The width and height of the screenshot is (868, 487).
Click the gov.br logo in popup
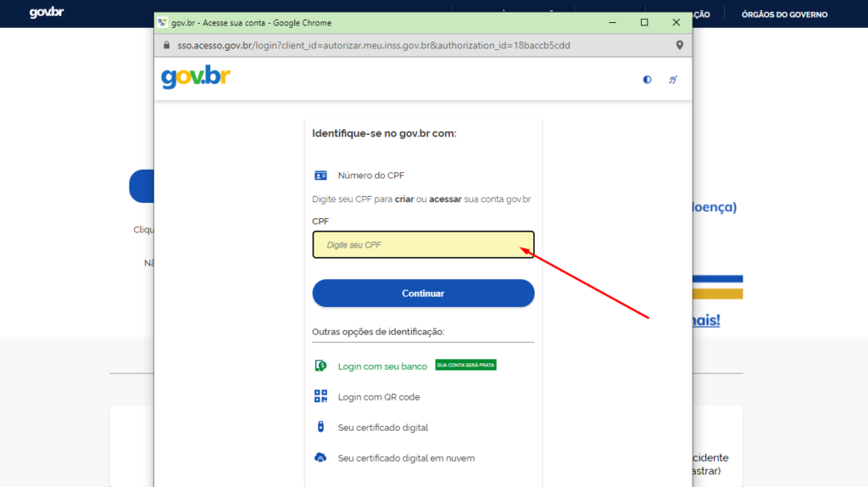[196, 77]
